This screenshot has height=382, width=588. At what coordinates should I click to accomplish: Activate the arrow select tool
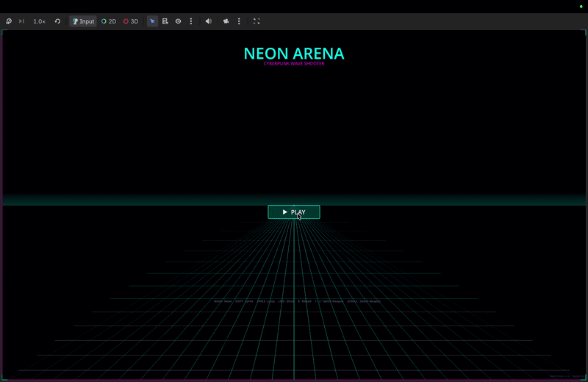pyautogui.click(x=152, y=21)
